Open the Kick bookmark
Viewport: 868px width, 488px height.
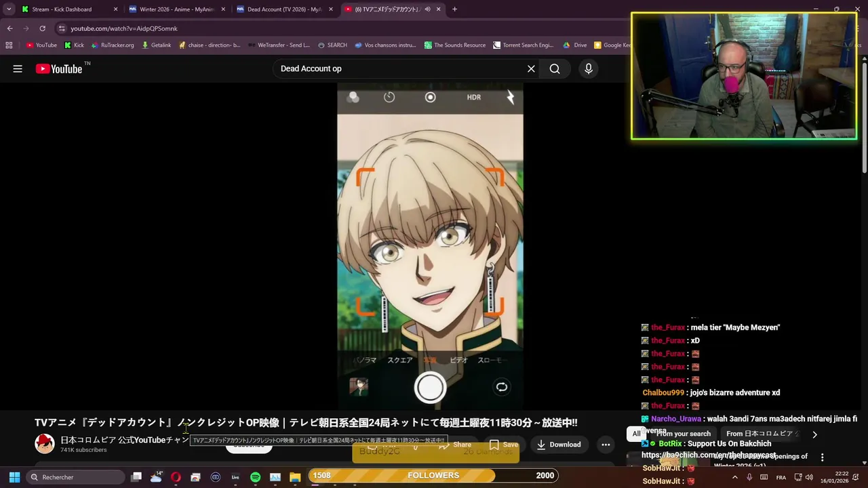click(74, 45)
